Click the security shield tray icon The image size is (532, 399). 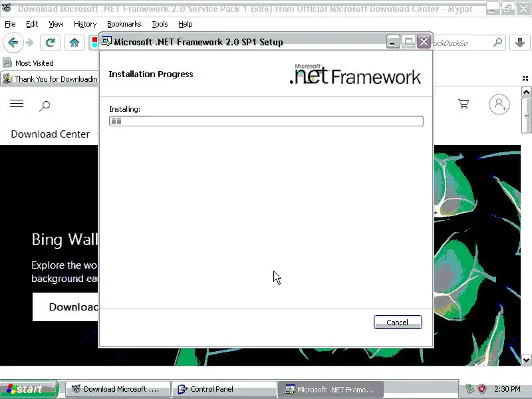(481, 389)
